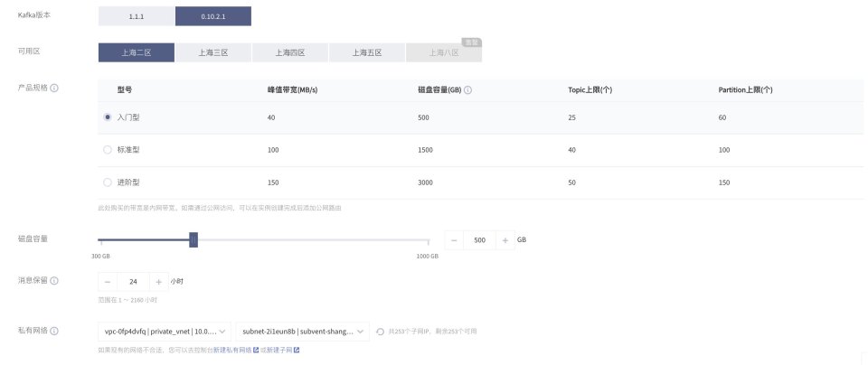This screenshot has height=365, width=868.
Task: Select the 标准型 product spec radio button
Action: pyautogui.click(x=108, y=149)
